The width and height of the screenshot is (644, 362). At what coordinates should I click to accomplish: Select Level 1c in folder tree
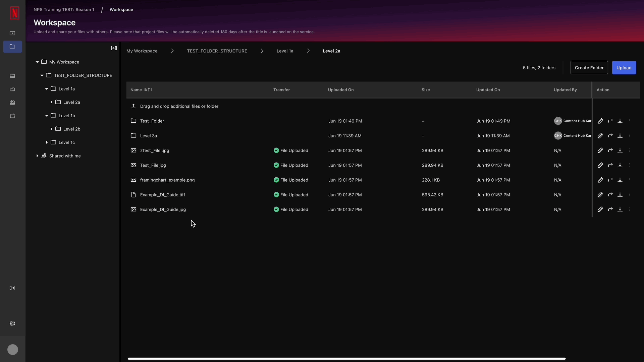coord(67,142)
